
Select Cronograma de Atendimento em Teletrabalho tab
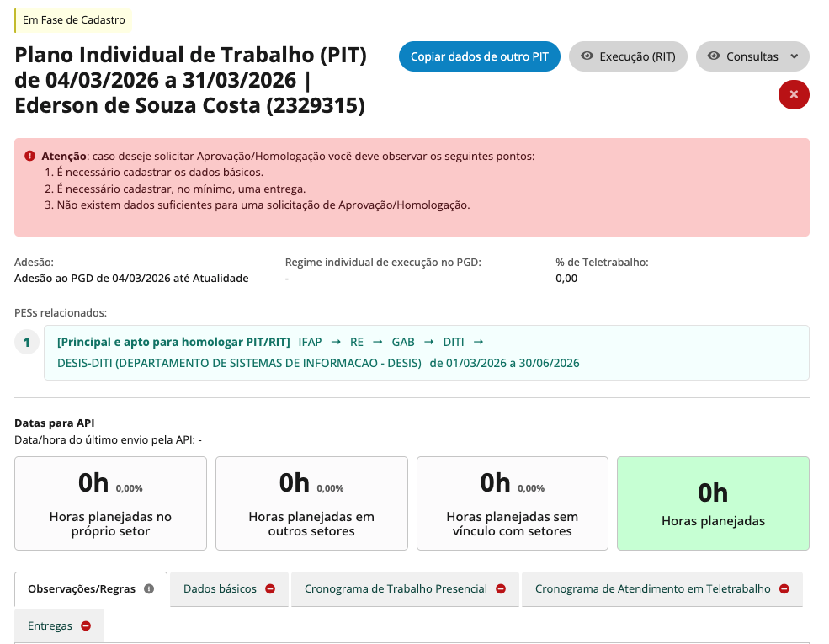pyautogui.click(x=662, y=589)
